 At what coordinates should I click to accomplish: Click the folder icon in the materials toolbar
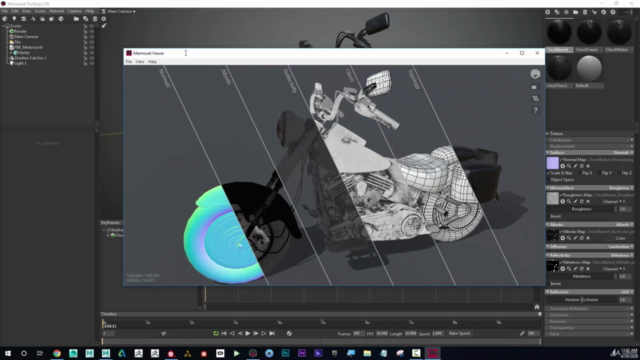(x=576, y=12)
